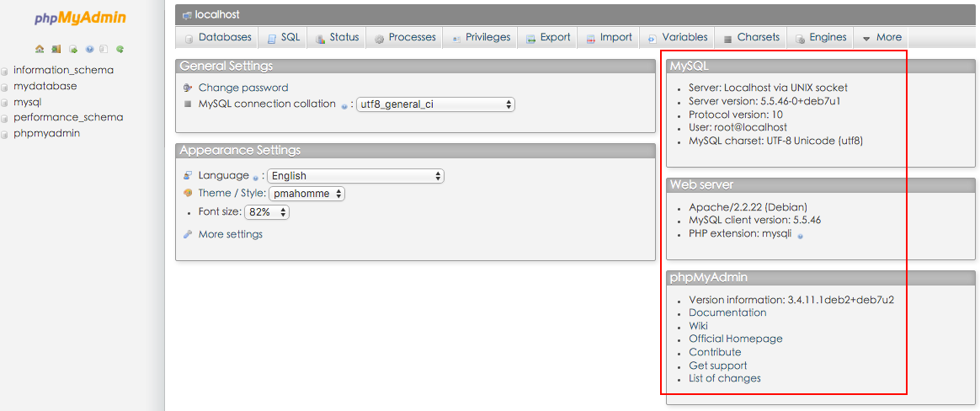Select the Import tab
The image size is (980, 411).
609,38
